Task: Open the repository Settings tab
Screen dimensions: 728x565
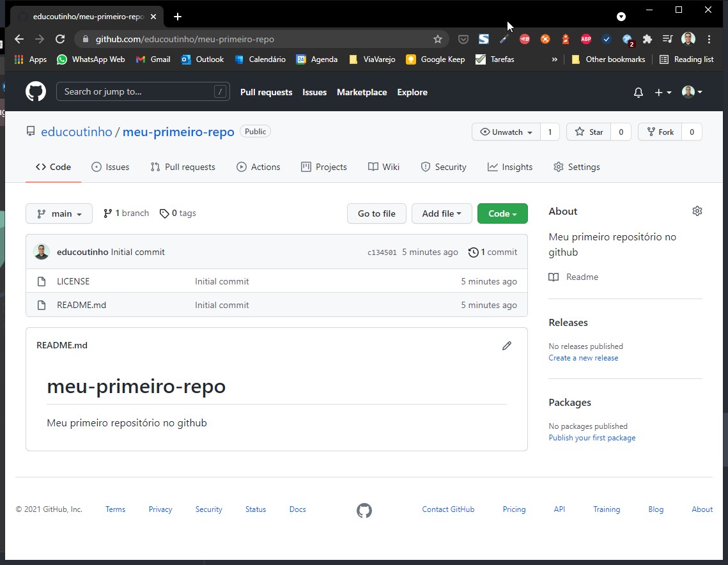Action: coord(577,167)
